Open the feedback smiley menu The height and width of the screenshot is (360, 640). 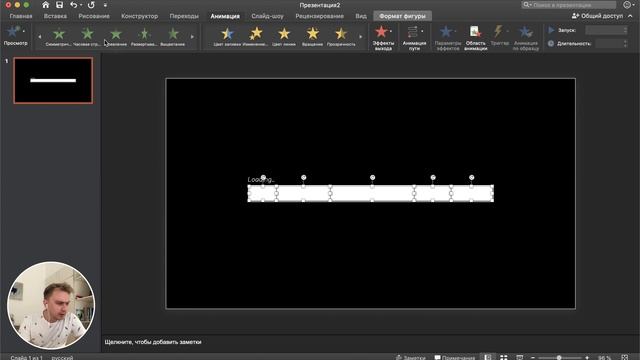627,5
